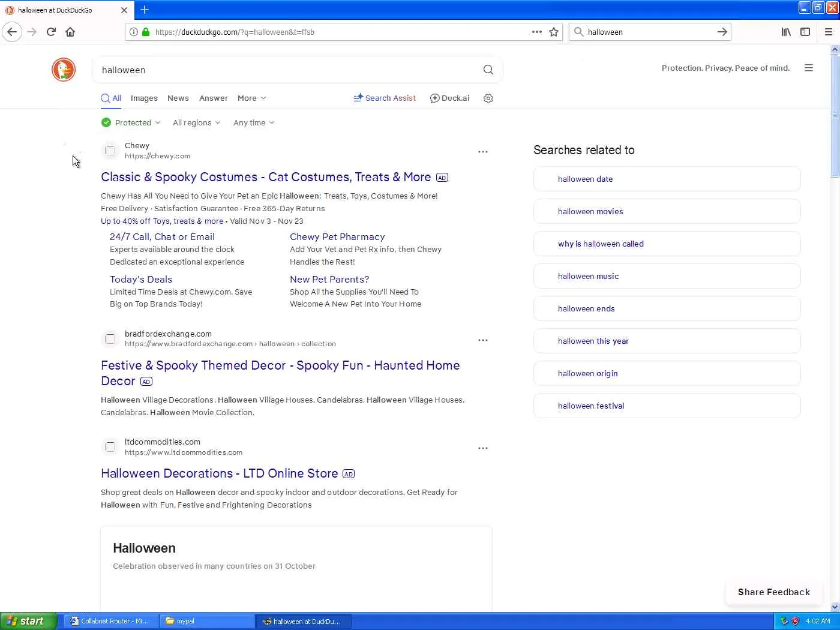Search related term halloween festival

pos(667,406)
